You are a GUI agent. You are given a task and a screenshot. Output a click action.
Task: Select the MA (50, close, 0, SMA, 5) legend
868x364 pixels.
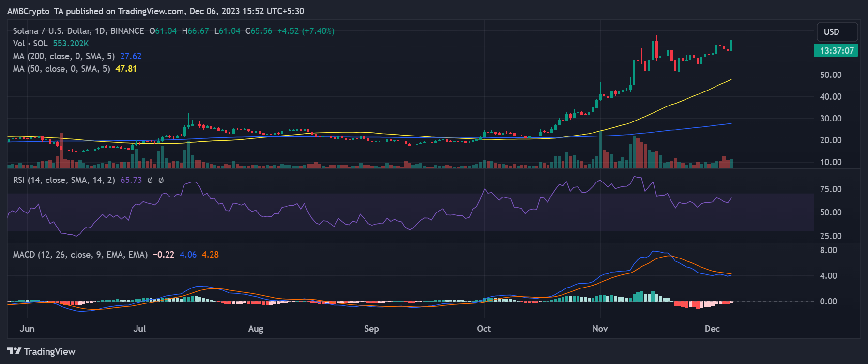pyautogui.click(x=61, y=69)
